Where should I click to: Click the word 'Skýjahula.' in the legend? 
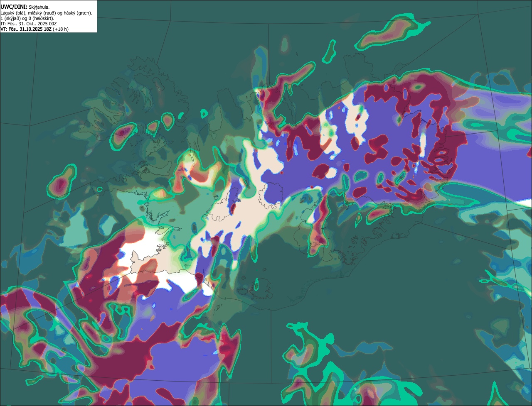tap(39, 7)
